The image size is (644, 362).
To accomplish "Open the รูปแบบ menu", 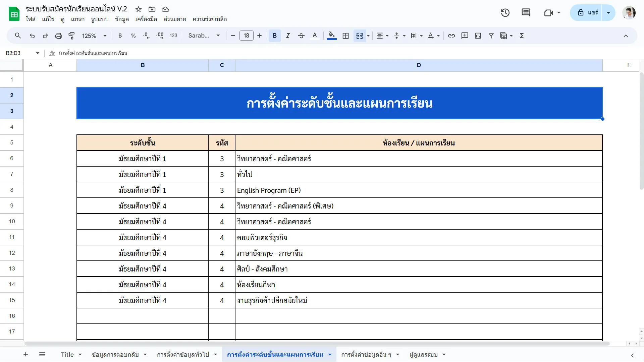I will tap(100, 19).
